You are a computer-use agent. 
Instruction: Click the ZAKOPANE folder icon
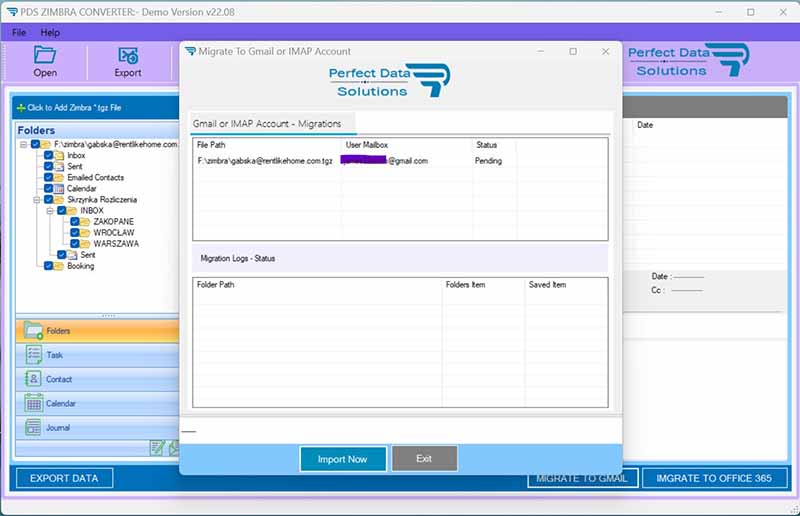(x=85, y=222)
